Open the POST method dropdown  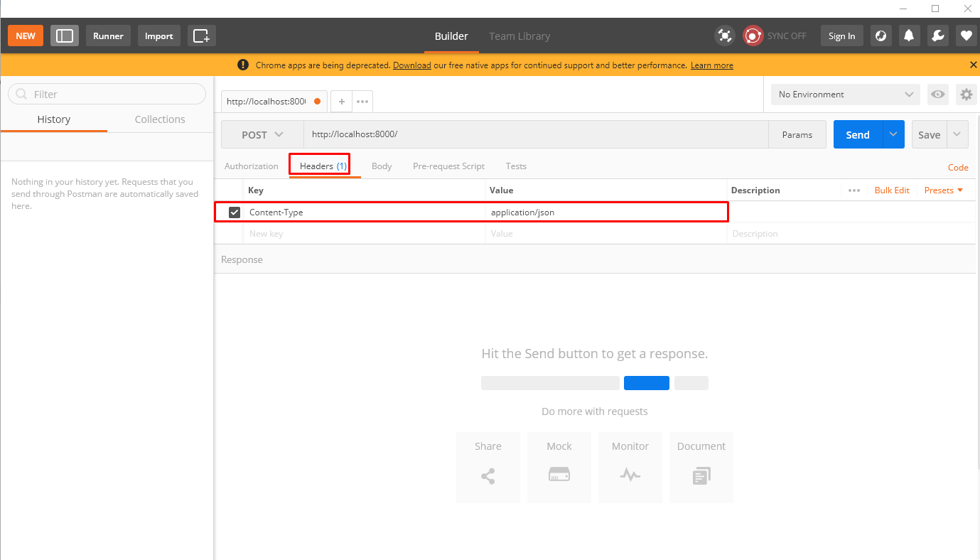(262, 134)
